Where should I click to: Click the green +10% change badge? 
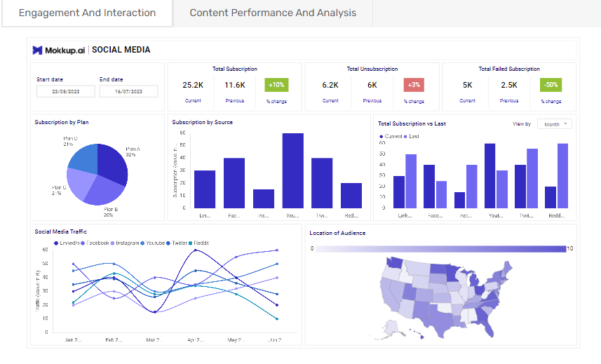(x=276, y=85)
